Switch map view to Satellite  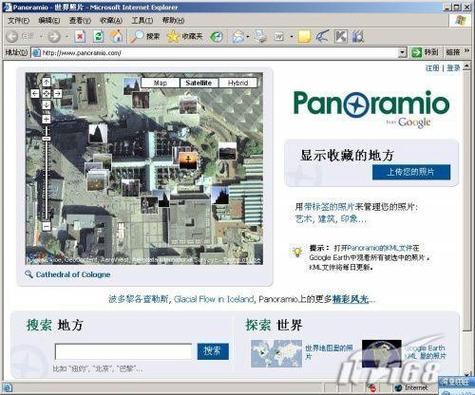[x=199, y=83]
